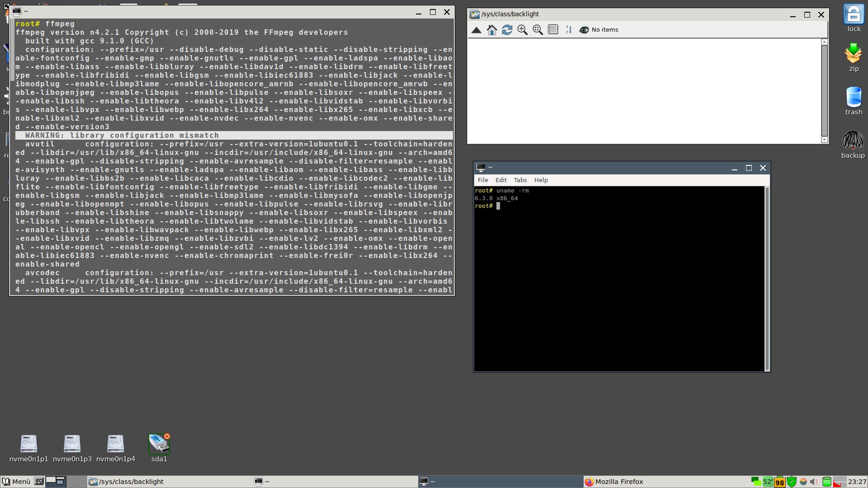Click the network monitor tray icon
Screen dimensions: 868x488
755,482
